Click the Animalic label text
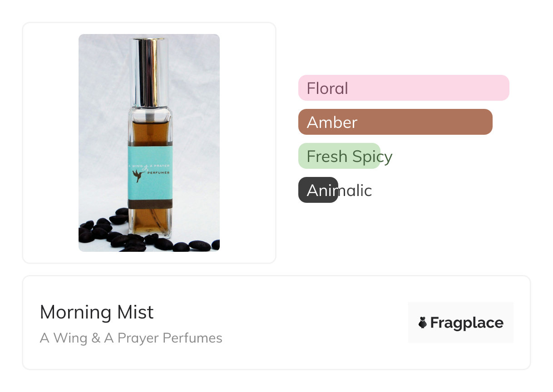Image resolution: width=553 pixels, height=392 pixels. 339,191
